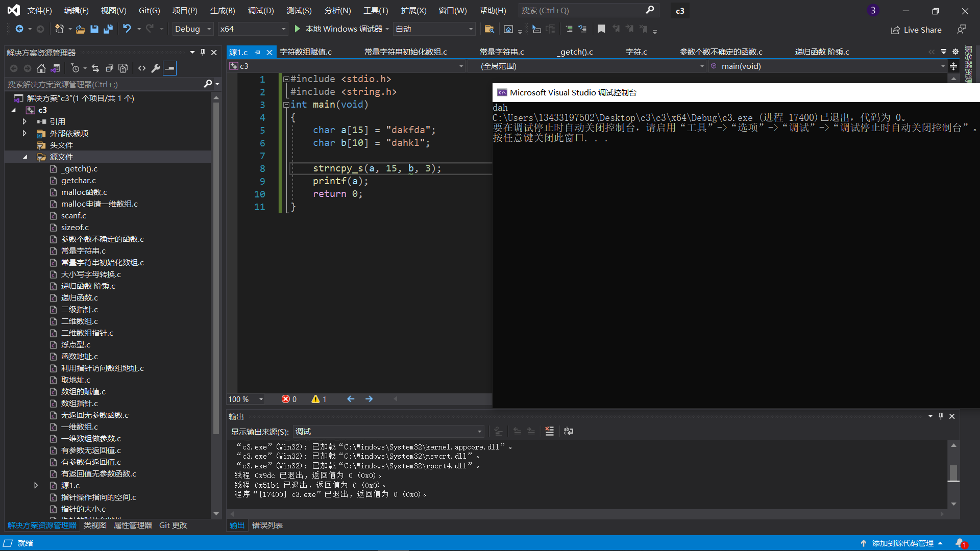
Task: Expand the 外部依赖项 node
Action: [x=24, y=134]
